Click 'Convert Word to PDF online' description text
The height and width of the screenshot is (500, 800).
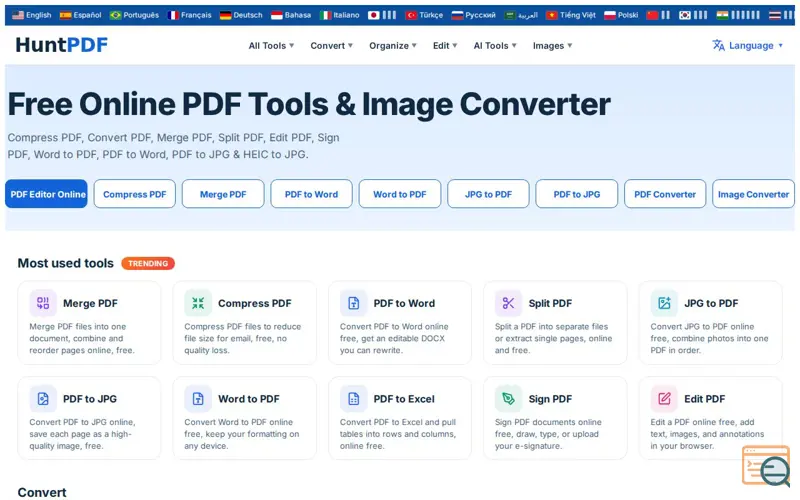[x=239, y=422]
